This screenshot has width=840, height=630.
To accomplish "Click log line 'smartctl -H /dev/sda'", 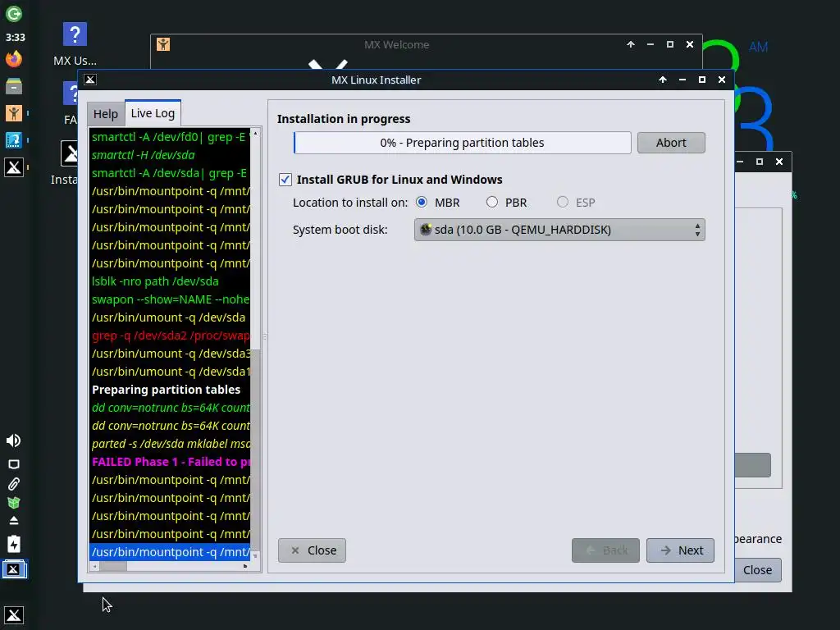I will (143, 155).
